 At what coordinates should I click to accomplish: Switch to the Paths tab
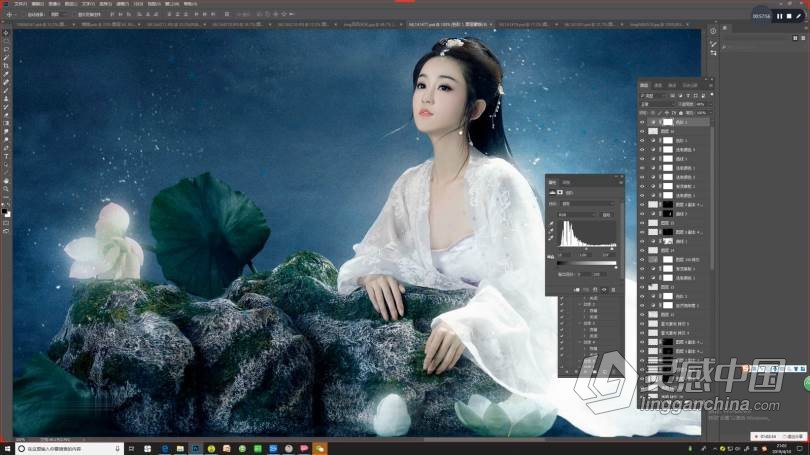tap(672, 85)
